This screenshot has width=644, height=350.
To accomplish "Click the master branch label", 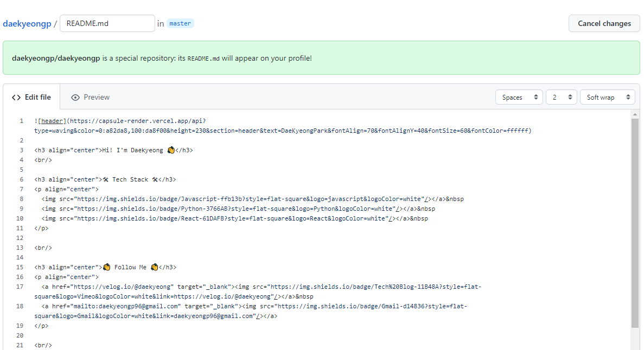I will [180, 23].
